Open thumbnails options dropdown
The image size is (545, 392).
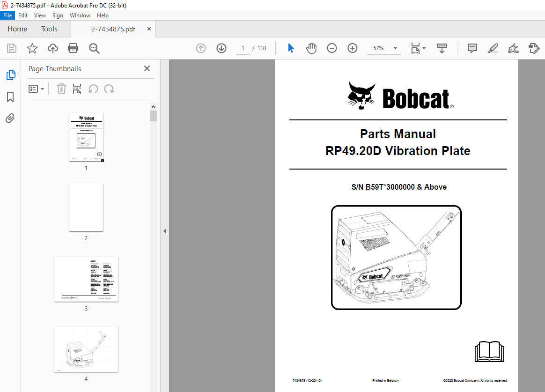pyautogui.click(x=36, y=89)
